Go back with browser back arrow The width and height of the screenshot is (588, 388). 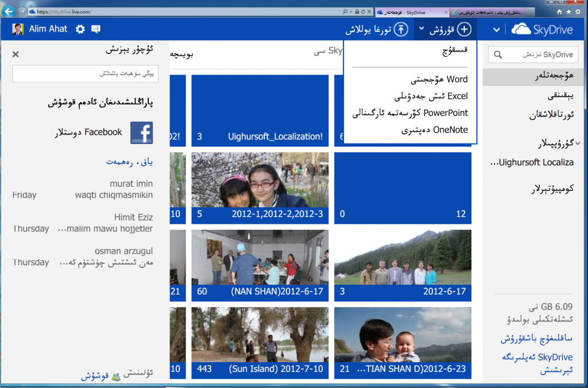[x=9, y=11]
